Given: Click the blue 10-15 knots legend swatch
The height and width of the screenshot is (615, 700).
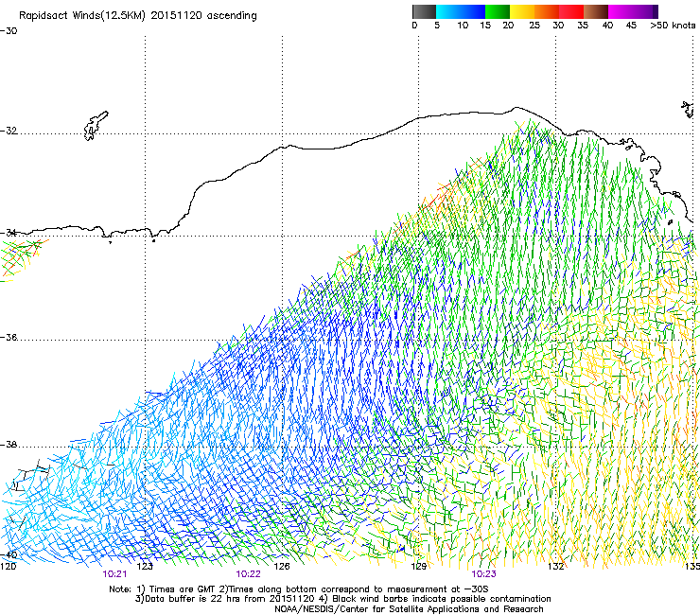Looking at the screenshot, I should click(473, 11).
